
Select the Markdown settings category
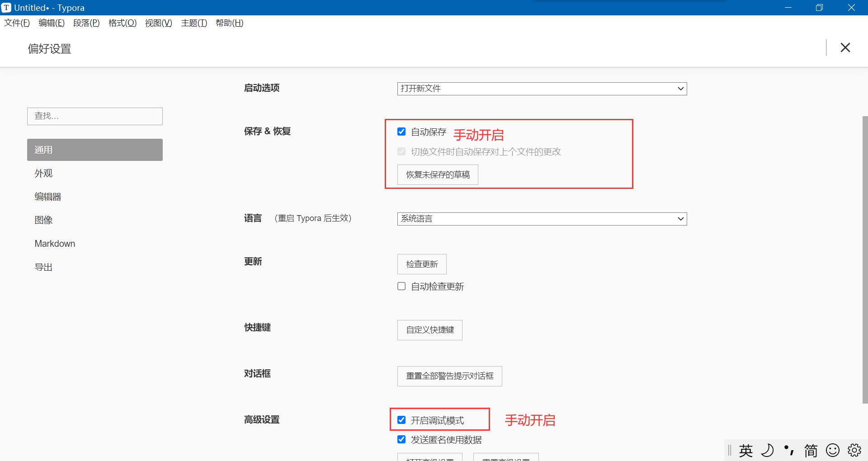(95, 244)
